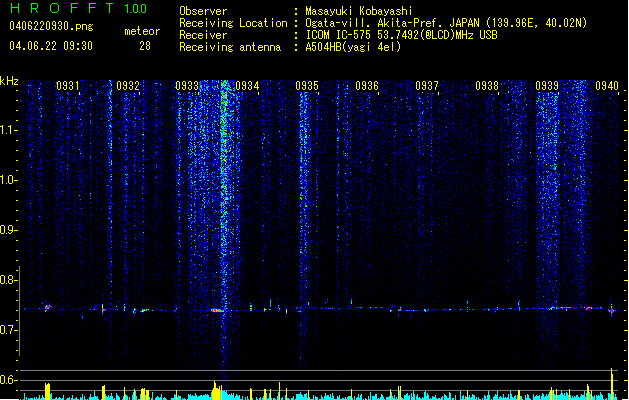The width and height of the screenshot is (629, 400).
Task: Click the Receiver ICOM IC-575 text
Action: point(401,35)
